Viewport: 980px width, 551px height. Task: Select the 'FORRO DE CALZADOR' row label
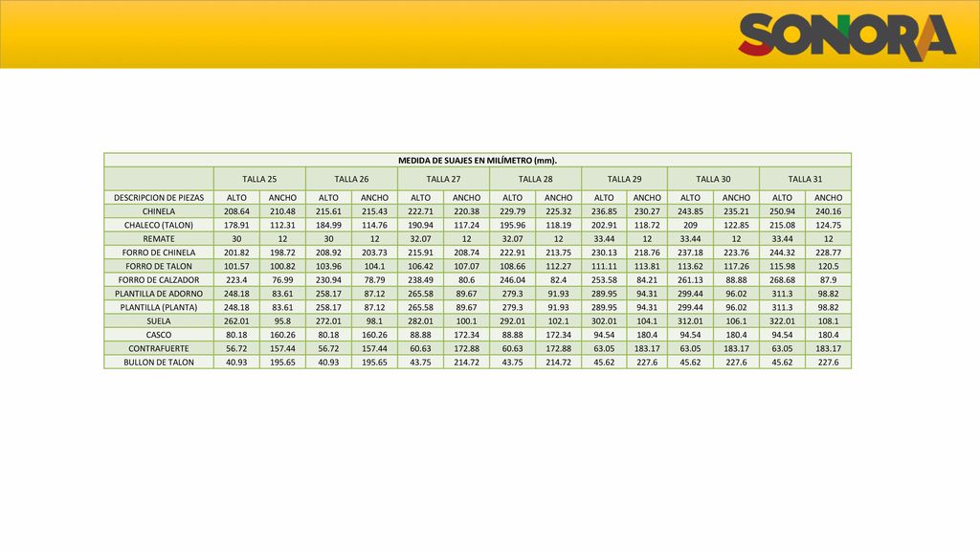(159, 280)
